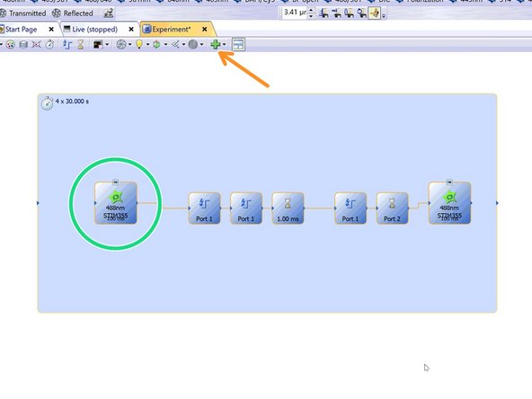The height and width of the screenshot is (399, 532).
Task: Close the Start Page tab
Action: click(x=51, y=29)
